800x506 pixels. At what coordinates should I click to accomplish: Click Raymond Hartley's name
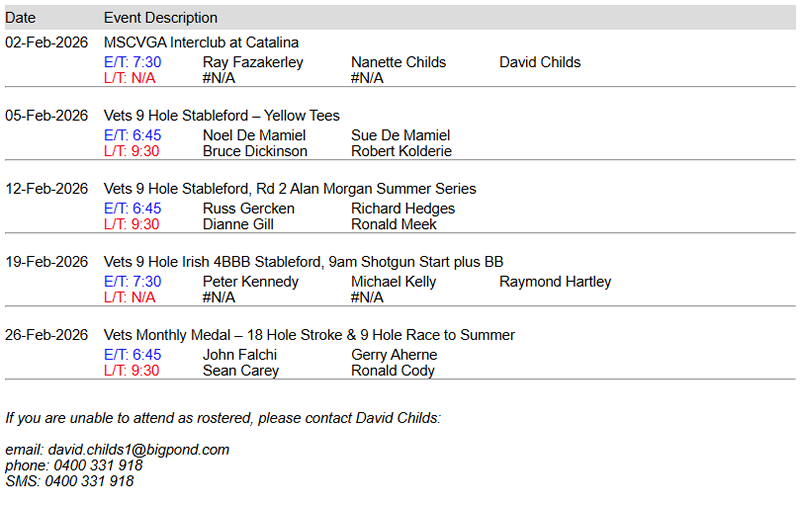[x=555, y=281]
